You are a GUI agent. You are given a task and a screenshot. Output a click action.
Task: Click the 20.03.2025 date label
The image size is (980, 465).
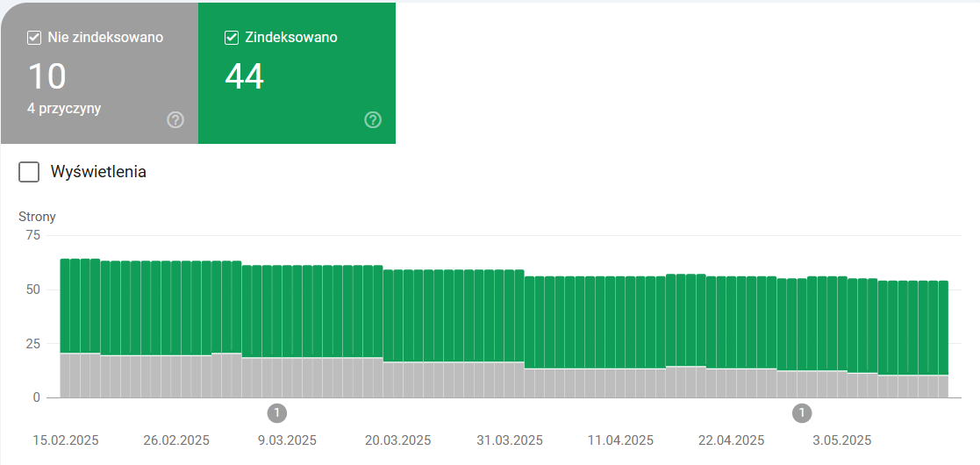click(x=398, y=440)
